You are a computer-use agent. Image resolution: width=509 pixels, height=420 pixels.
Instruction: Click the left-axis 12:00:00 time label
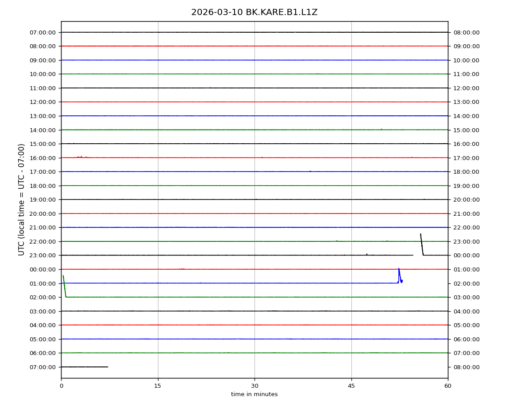tap(43, 102)
